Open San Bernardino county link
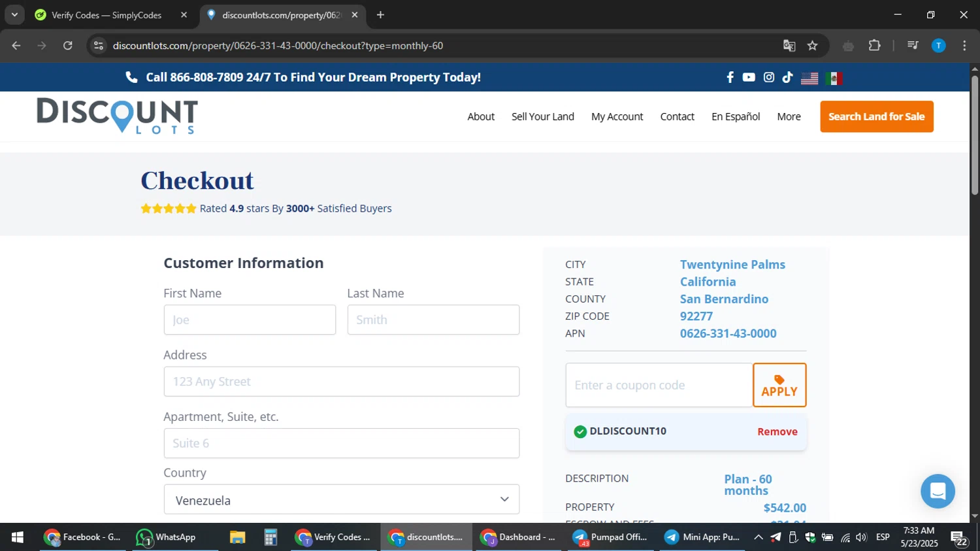This screenshot has width=980, height=551. pyautogui.click(x=724, y=299)
